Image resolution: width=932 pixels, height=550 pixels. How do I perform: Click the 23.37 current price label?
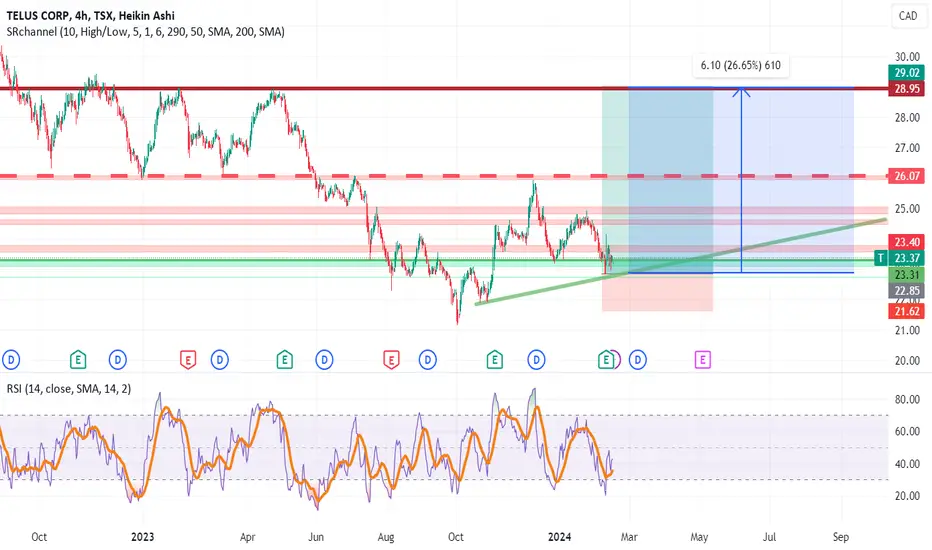[907, 258]
